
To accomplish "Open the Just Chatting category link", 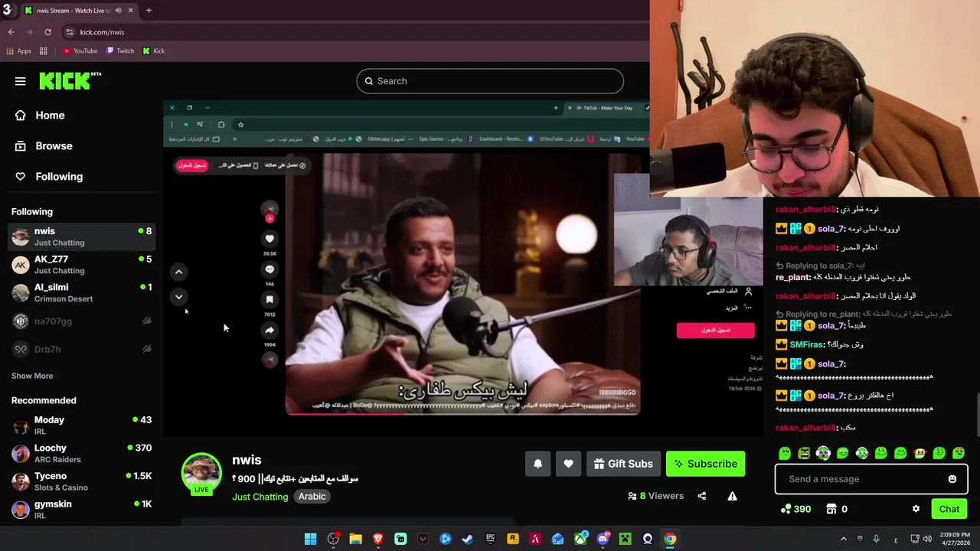I will [x=260, y=497].
